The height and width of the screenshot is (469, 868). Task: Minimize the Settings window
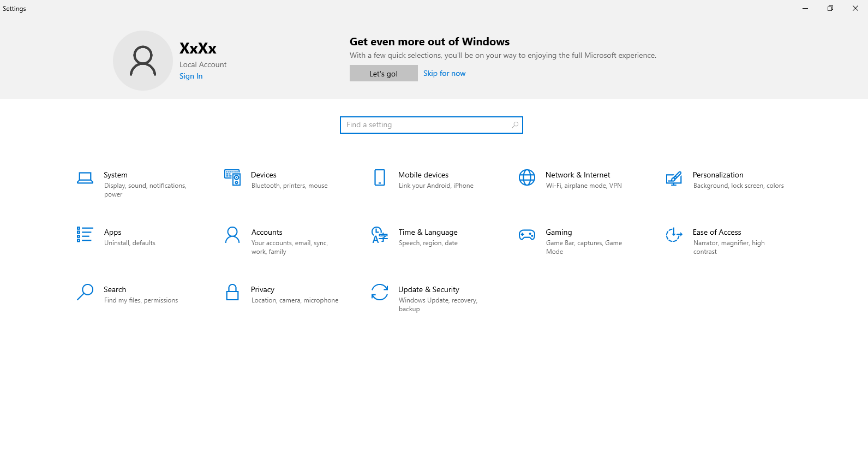coord(805,8)
